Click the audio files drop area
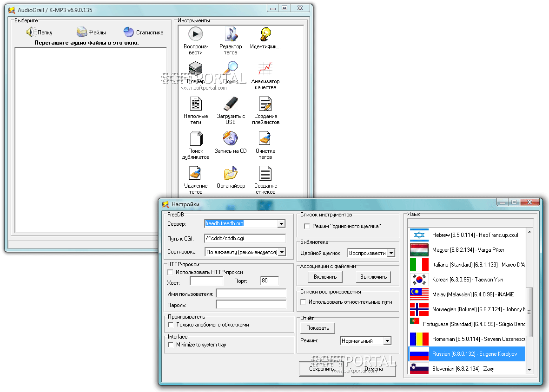This screenshot has height=392, width=549. [91, 140]
